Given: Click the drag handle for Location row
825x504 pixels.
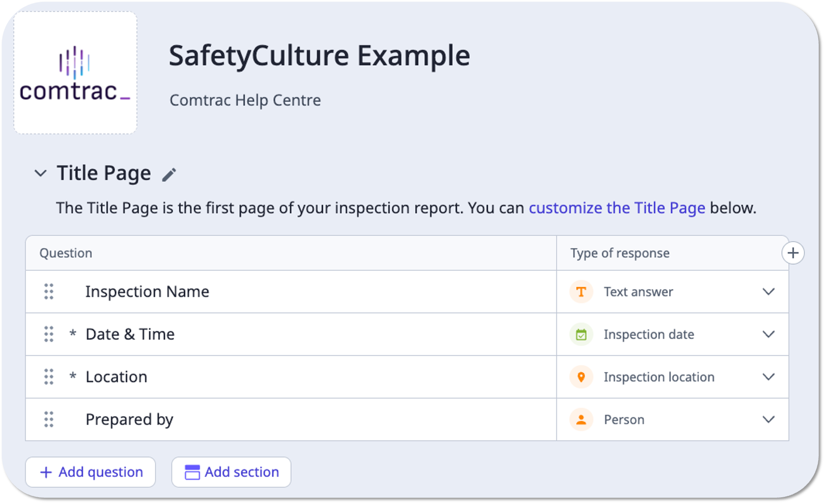Looking at the screenshot, I should [x=49, y=377].
